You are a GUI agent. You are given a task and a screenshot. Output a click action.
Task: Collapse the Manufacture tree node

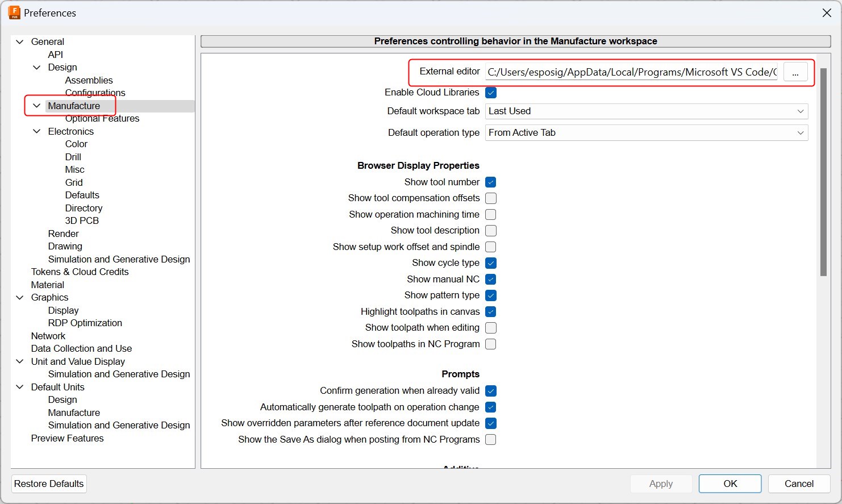[37, 106]
